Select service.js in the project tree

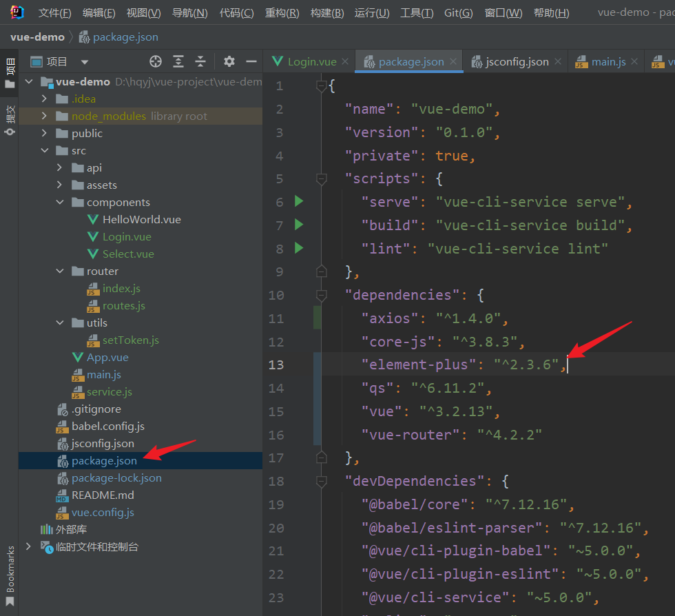pyautogui.click(x=109, y=391)
